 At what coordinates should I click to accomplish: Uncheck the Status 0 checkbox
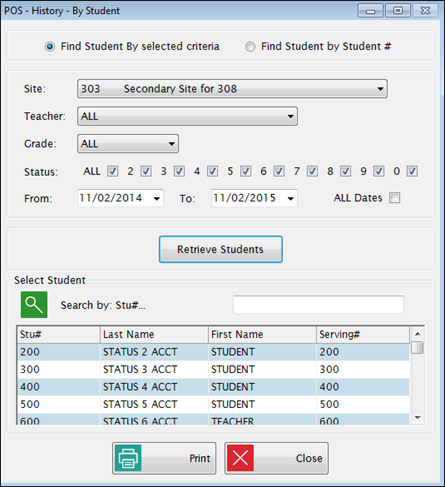tap(412, 171)
